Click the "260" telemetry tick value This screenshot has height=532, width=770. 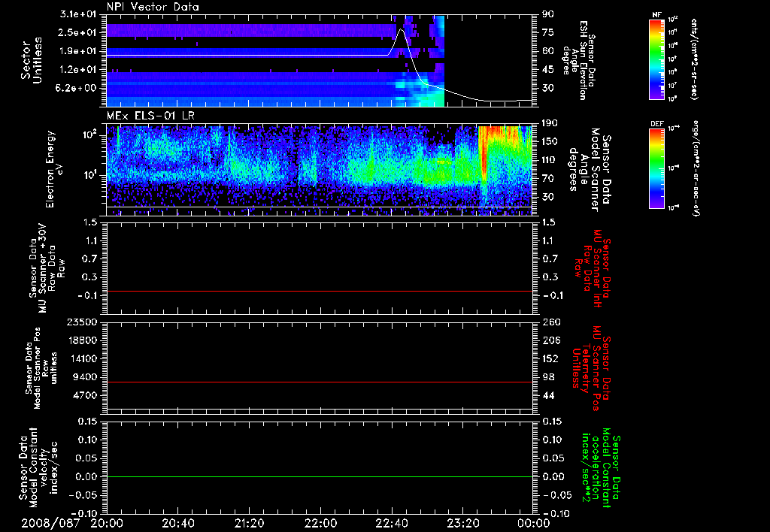tap(550, 322)
